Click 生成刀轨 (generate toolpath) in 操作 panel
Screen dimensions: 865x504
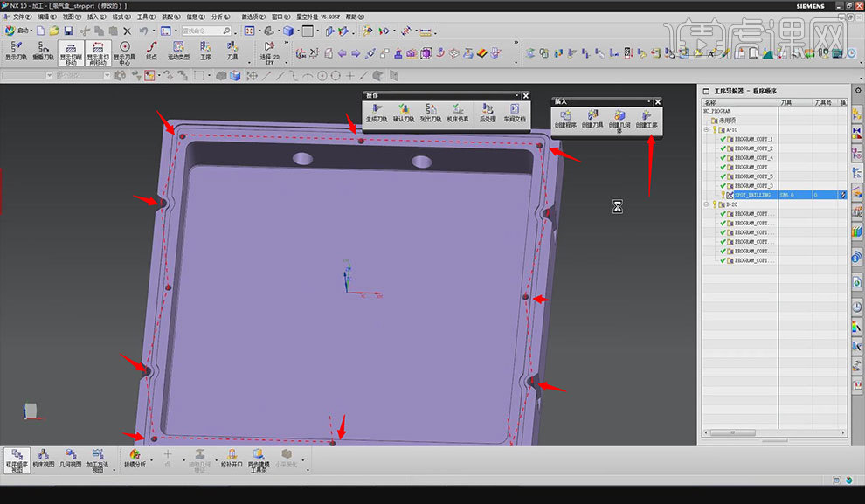pyautogui.click(x=377, y=113)
